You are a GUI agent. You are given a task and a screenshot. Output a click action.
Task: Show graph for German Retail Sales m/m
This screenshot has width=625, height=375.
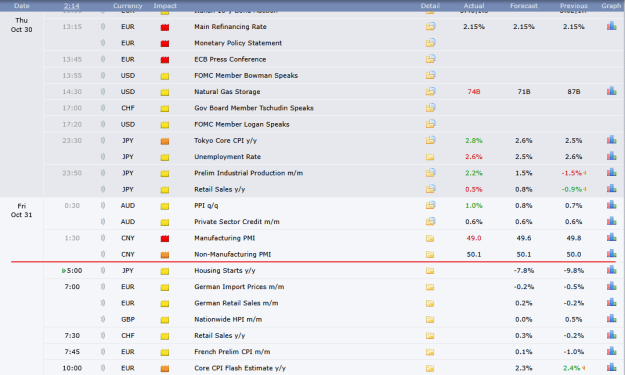[x=611, y=302]
